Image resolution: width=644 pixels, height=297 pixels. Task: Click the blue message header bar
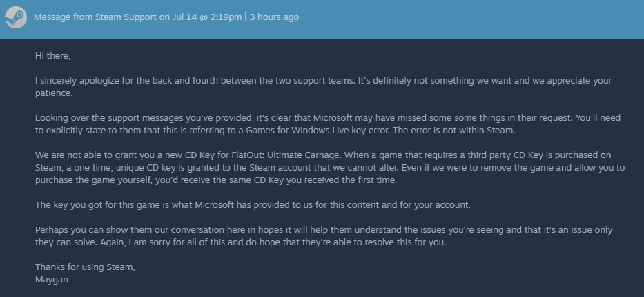(x=322, y=19)
